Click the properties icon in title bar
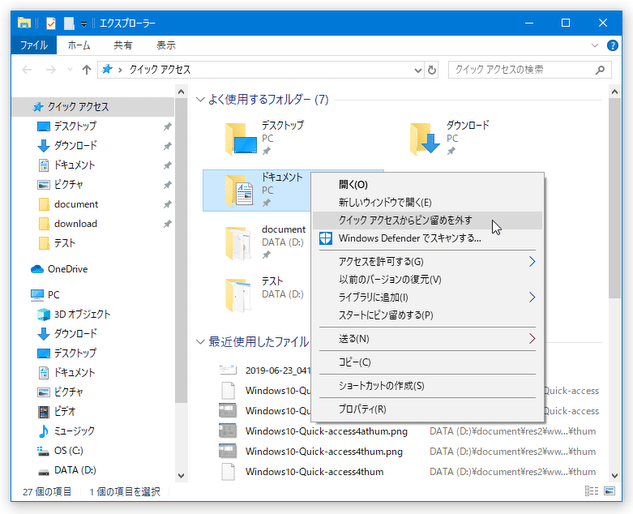Image resolution: width=633 pixels, height=514 pixels. click(x=50, y=23)
